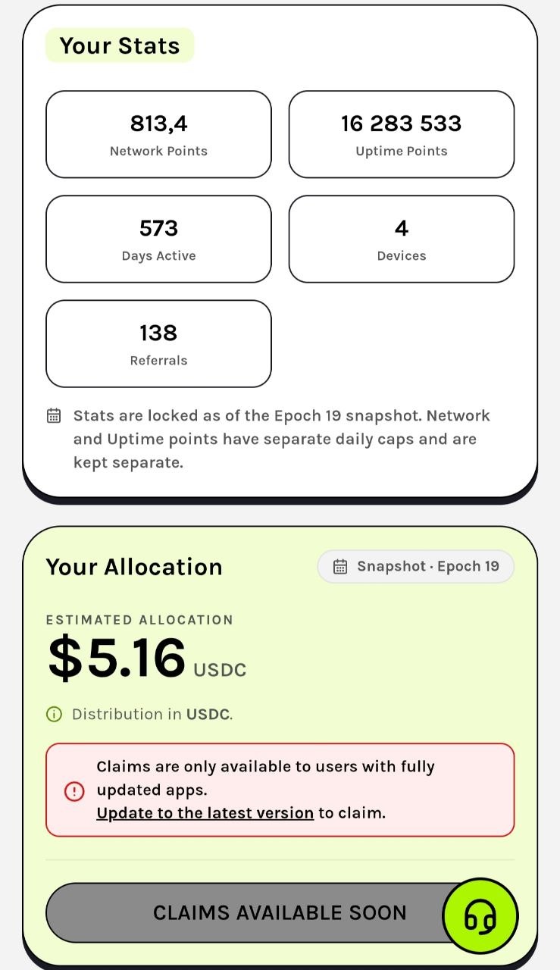
Task: Open the Referrals stat card
Action: coord(158,344)
